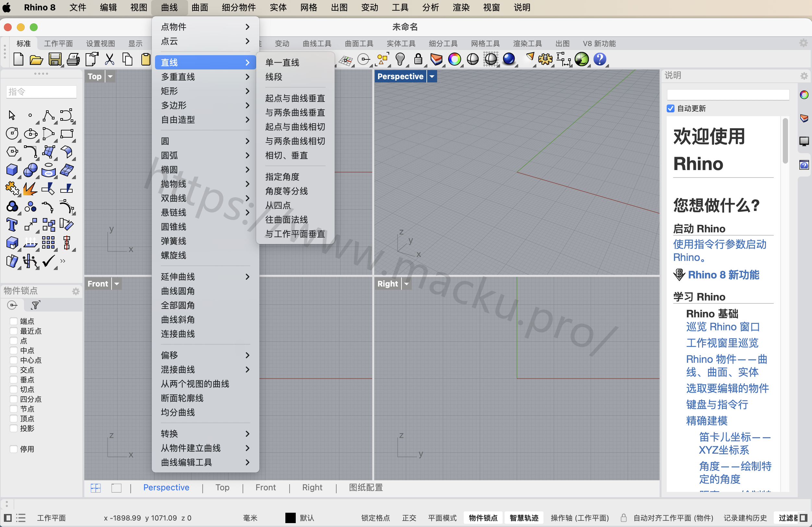
Task: Toggle the 锁定格点 status bar button
Action: [x=375, y=518]
